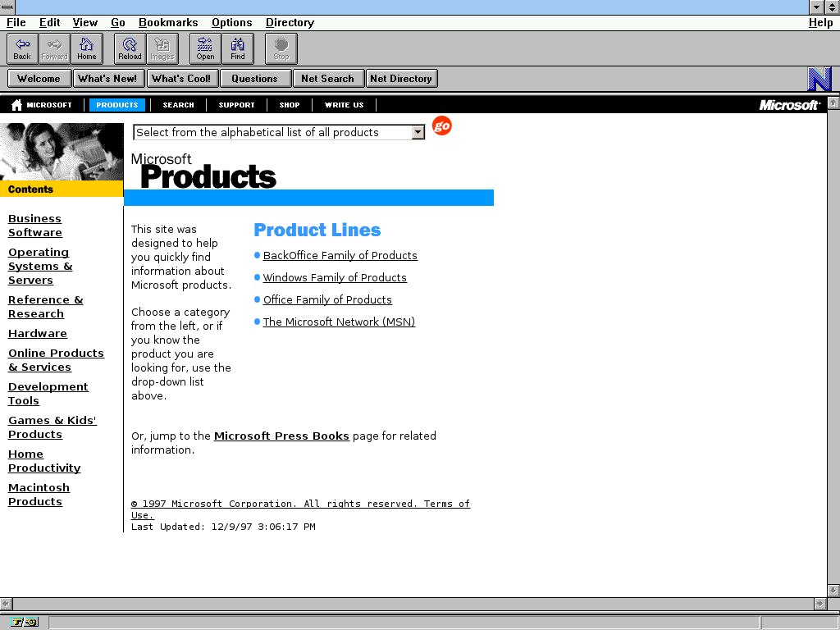
Task: Click the Stop toolbar icon
Action: point(281,48)
